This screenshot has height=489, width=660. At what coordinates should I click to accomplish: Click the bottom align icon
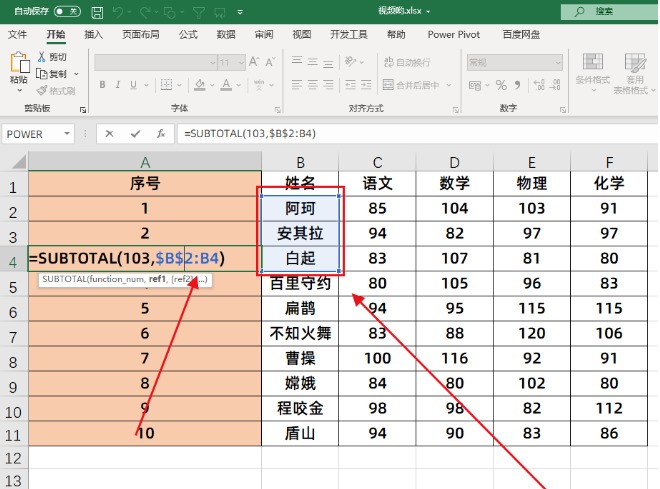328,63
